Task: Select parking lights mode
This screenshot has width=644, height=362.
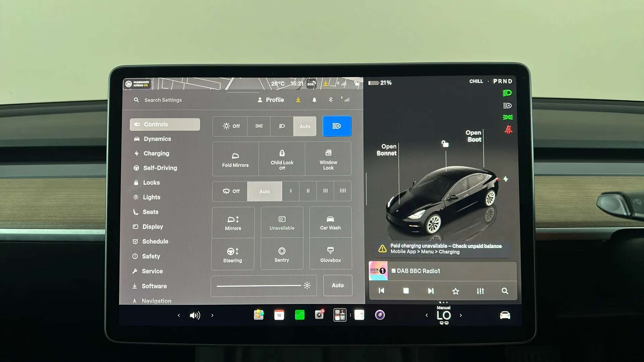Action: tap(259, 126)
